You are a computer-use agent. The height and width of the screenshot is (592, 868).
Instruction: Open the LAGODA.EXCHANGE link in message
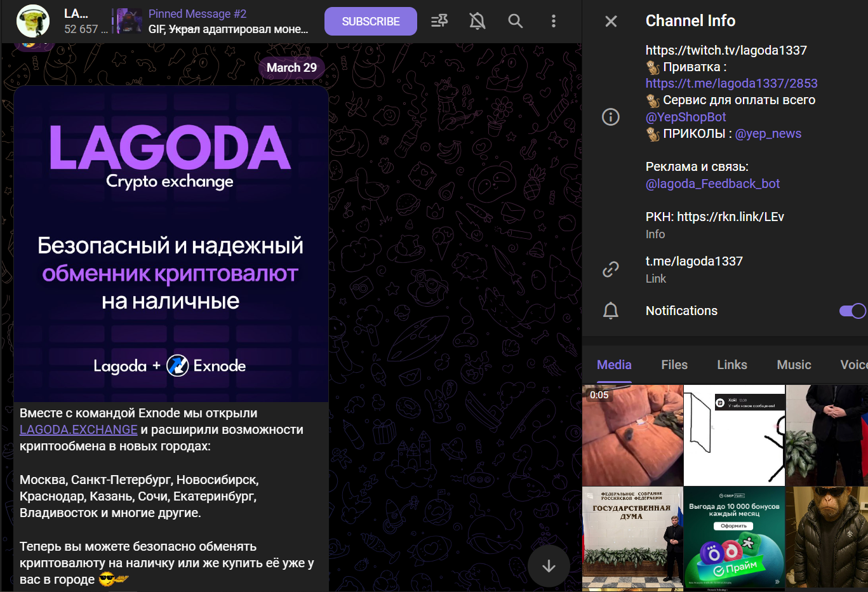pyautogui.click(x=79, y=429)
